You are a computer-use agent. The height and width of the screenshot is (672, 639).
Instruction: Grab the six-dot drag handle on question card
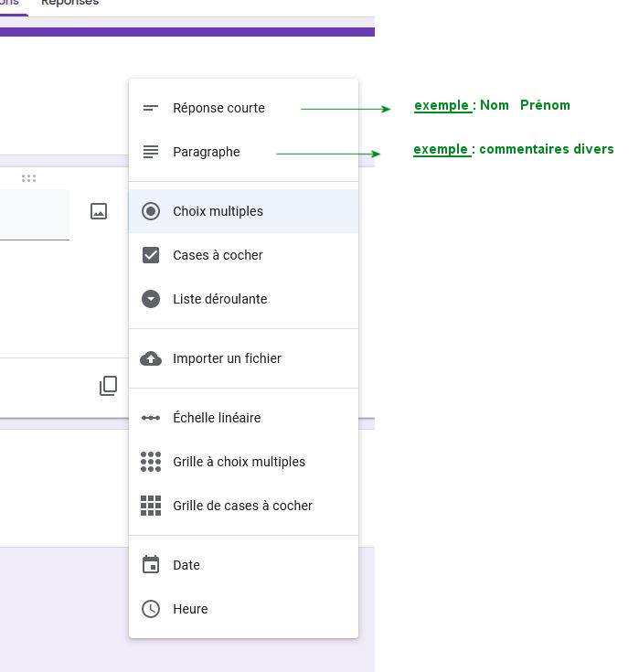tap(28, 178)
